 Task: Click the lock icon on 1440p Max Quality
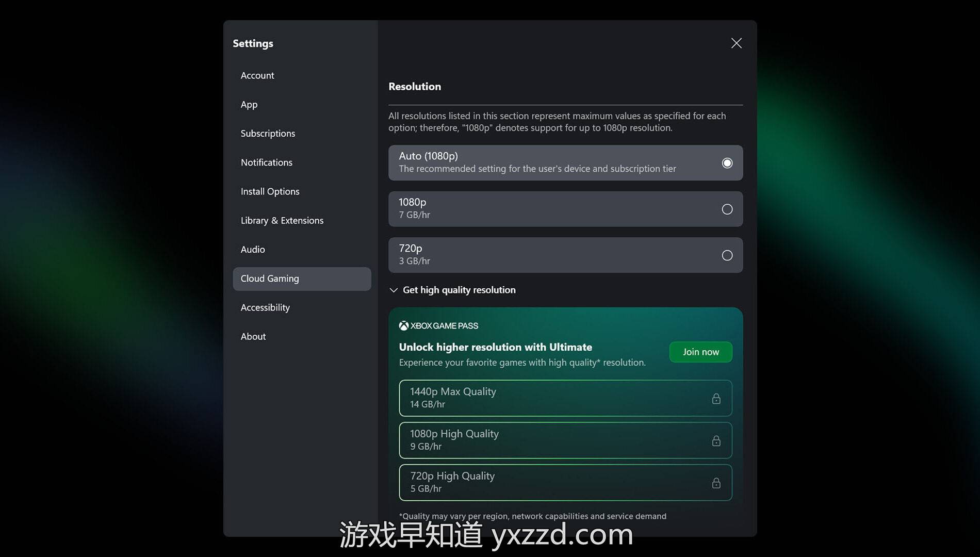[x=716, y=398]
